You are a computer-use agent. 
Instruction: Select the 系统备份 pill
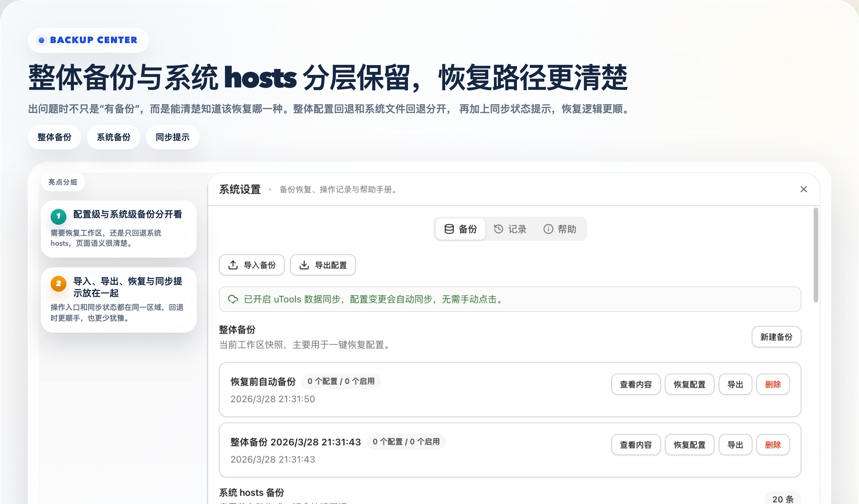[x=114, y=137]
